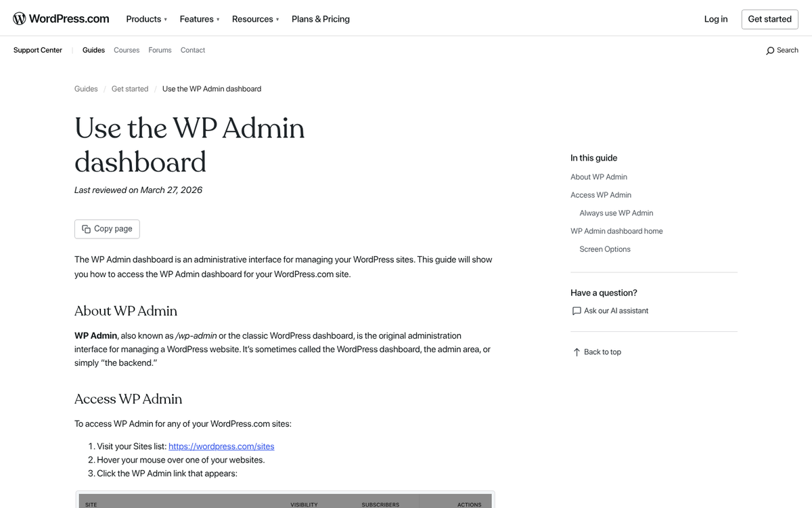This screenshot has width=812, height=508.
Task: Switch to the Courses tab
Action: point(127,49)
